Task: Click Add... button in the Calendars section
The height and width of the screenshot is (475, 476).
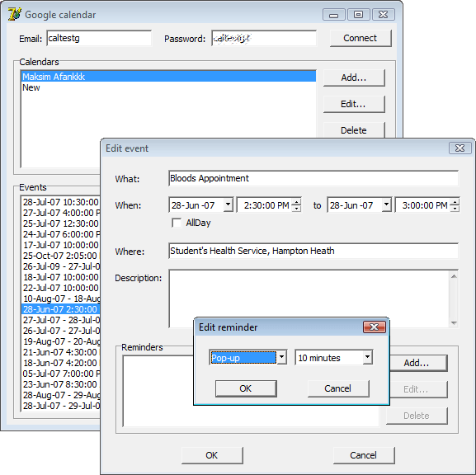Action: coord(354,78)
